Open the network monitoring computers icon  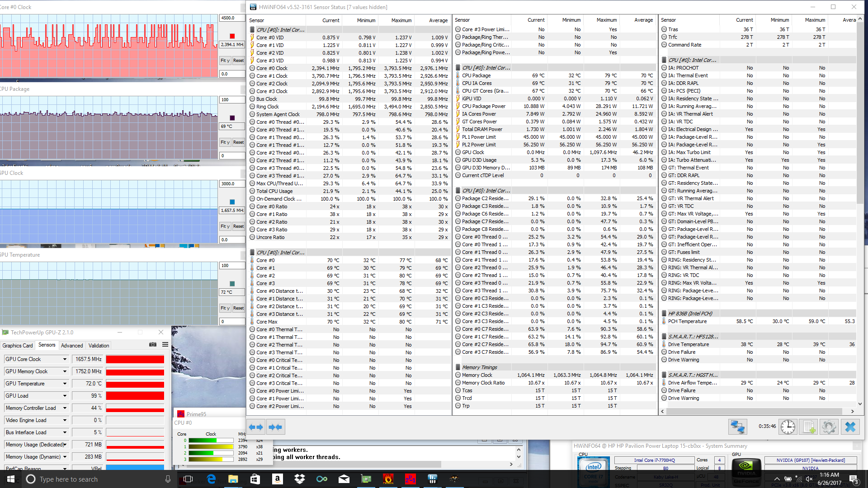[737, 427]
